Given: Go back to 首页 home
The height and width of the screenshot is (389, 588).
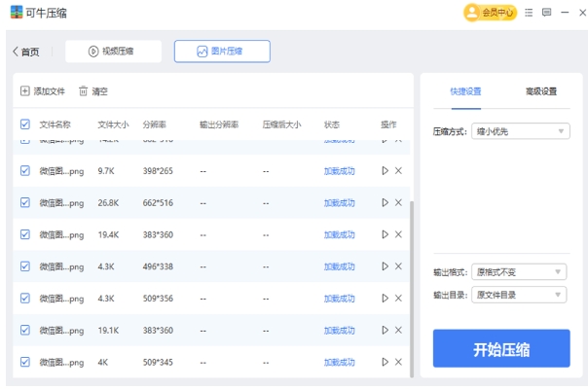Looking at the screenshot, I should 26,52.
